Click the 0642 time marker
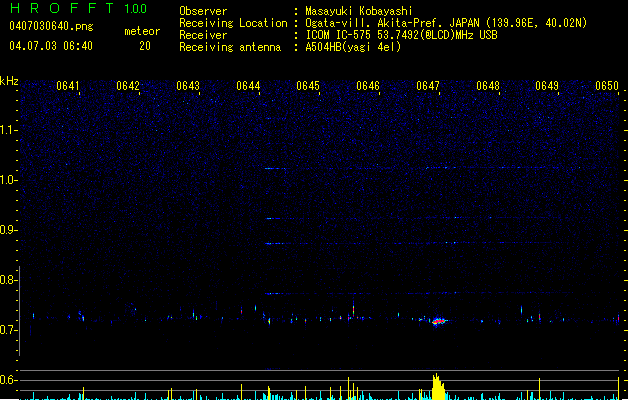This screenshot has height=400, width=629. (x=128, y=86)
